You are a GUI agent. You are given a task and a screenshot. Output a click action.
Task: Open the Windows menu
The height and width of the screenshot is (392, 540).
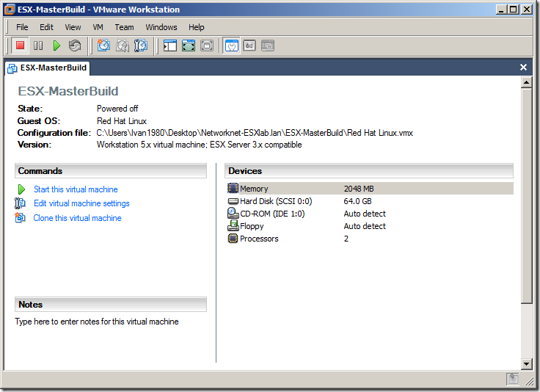pos(161,27)
